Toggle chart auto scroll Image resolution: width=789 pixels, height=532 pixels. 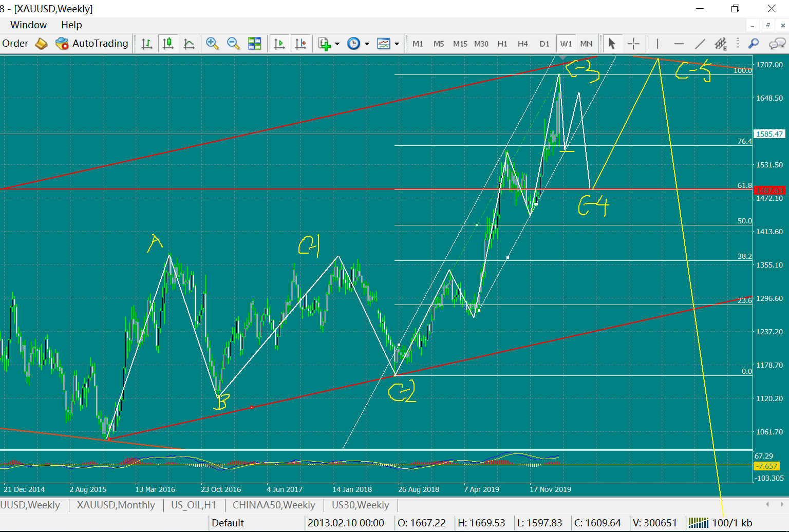pyautogui.click(x=279, y=44)
